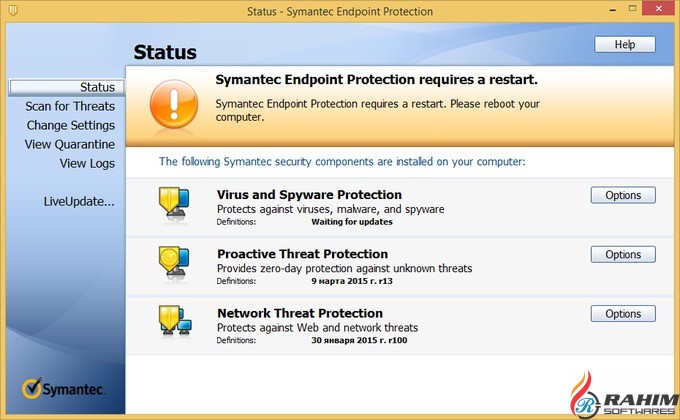The height and width of the screenshot is (420, 680).
Task: Launch LiveUpdate from the sidebar
Action: [x=79, y=201]
